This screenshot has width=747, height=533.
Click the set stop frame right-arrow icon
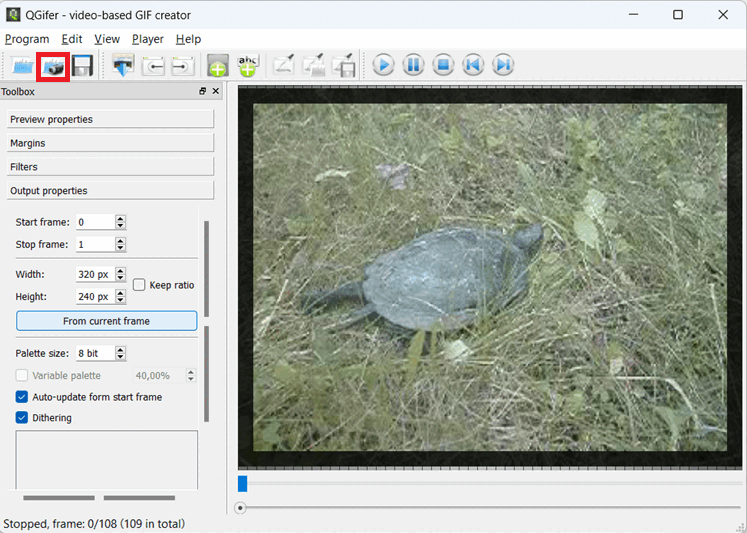183,66
